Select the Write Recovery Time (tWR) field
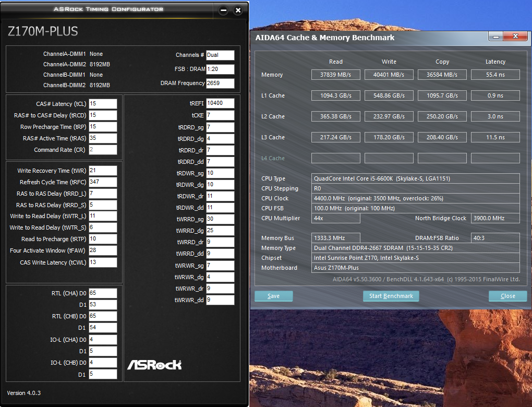Viewport: 532px width, 407px height. [x=103, y=171]
